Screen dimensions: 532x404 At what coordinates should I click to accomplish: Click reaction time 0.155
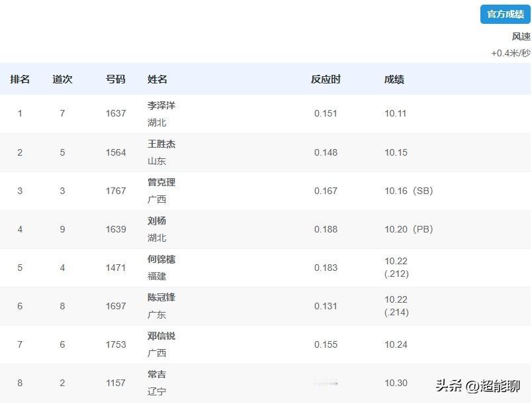326,344
